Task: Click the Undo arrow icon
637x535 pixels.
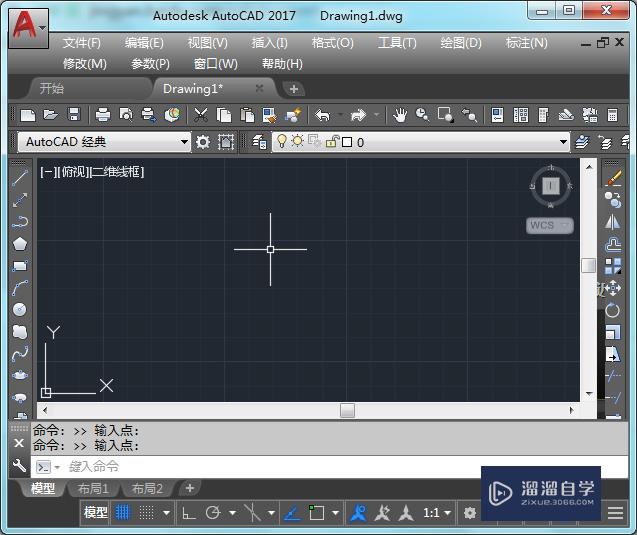Action: 323,115
